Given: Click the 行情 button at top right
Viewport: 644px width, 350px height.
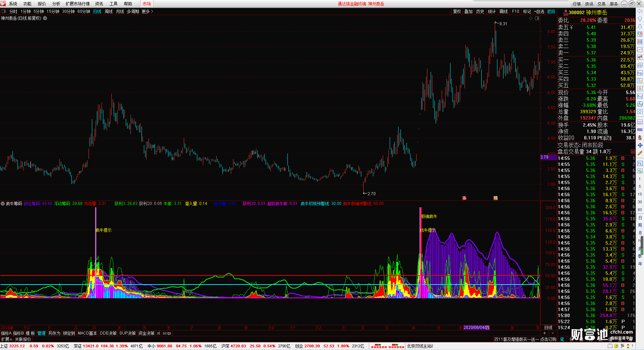Looking at the screenshot, I should [577, 4].
